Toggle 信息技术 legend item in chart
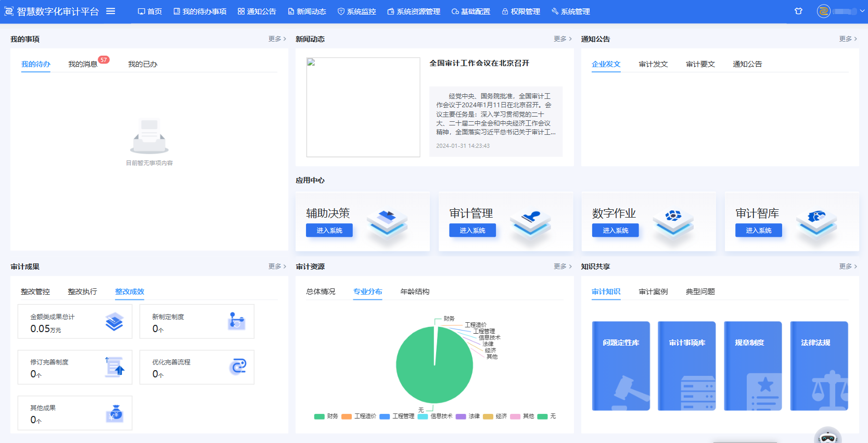The height and width of the screenshot is (443, 868). tap(435, 416)
